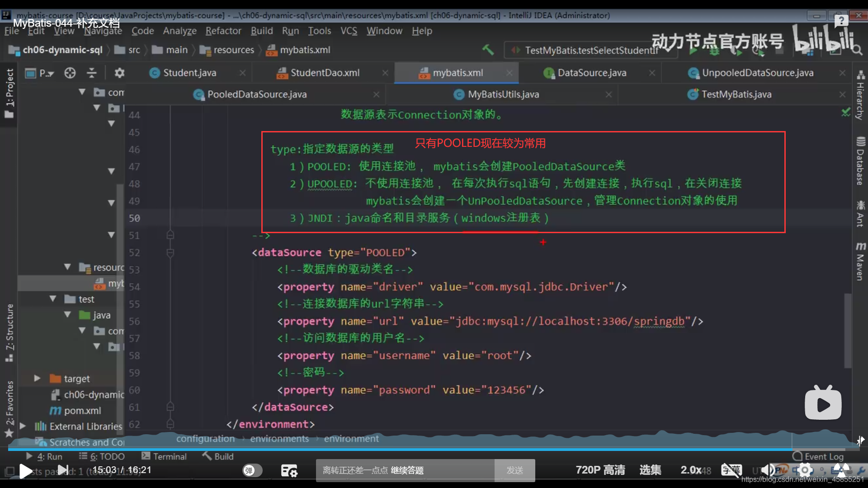Open the video player settings gear
This screenshot has width=868, height=488.
805,470
